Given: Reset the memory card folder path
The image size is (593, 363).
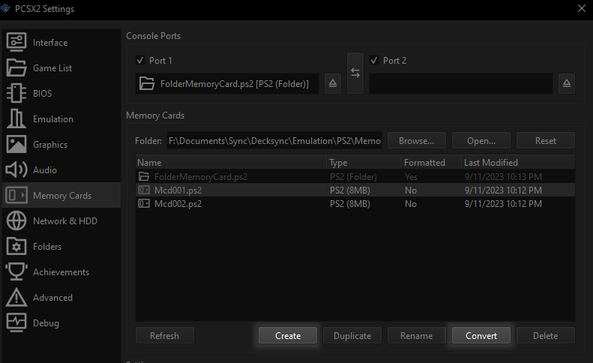Looking at the screenshot, I should pos(545,141).
